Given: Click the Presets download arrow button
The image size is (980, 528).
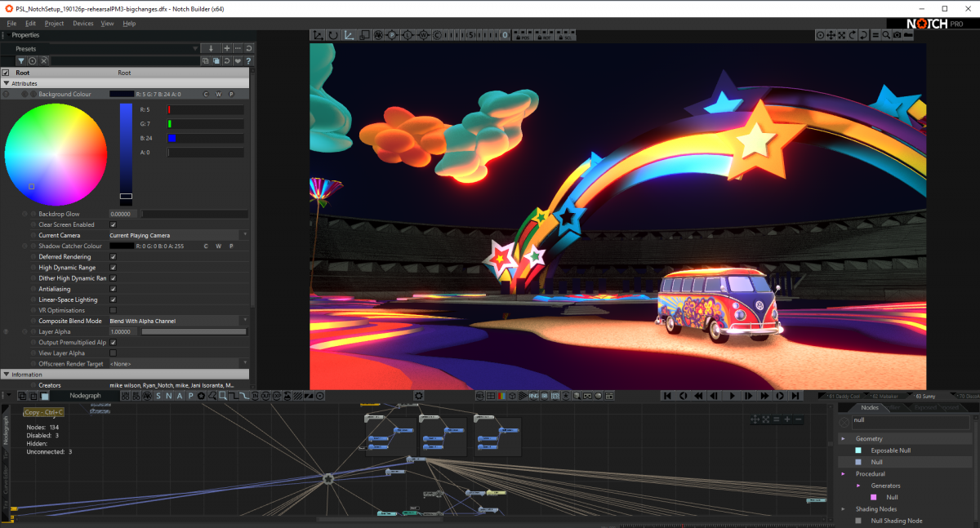Looking at the screenshot, I should tap(211, 49).
